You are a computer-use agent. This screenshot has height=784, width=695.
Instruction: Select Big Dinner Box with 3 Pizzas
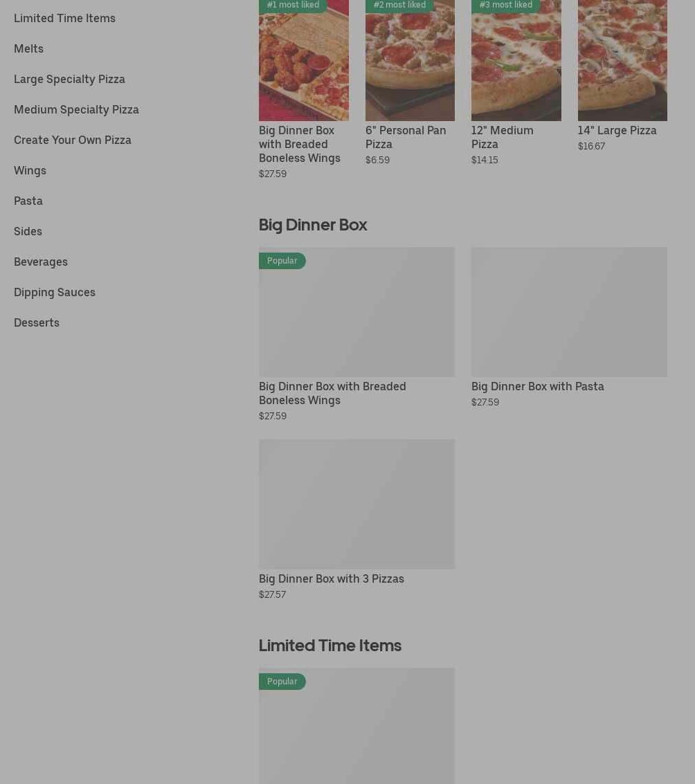pyautogui.click(x=331, y=578)
